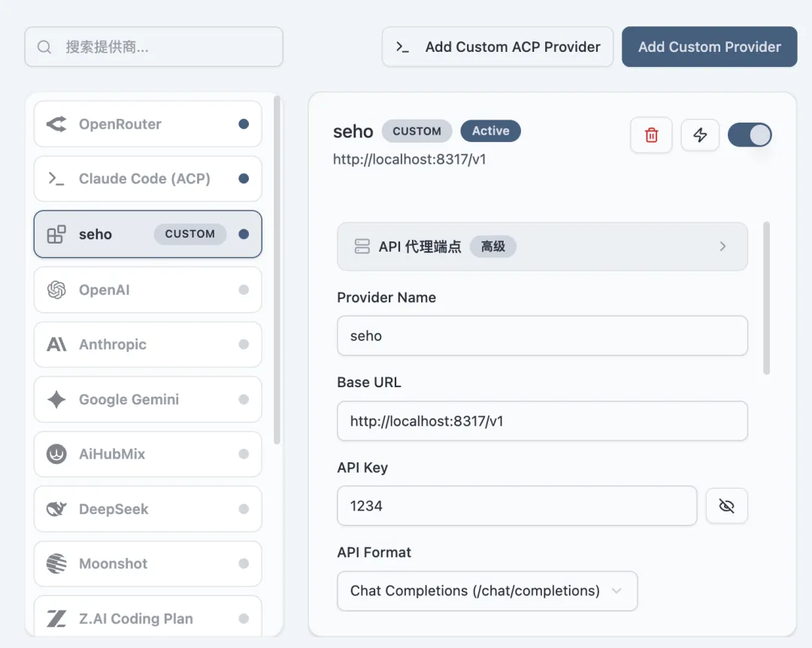Click the AiHubMix face icon

(x=56, y=454)
